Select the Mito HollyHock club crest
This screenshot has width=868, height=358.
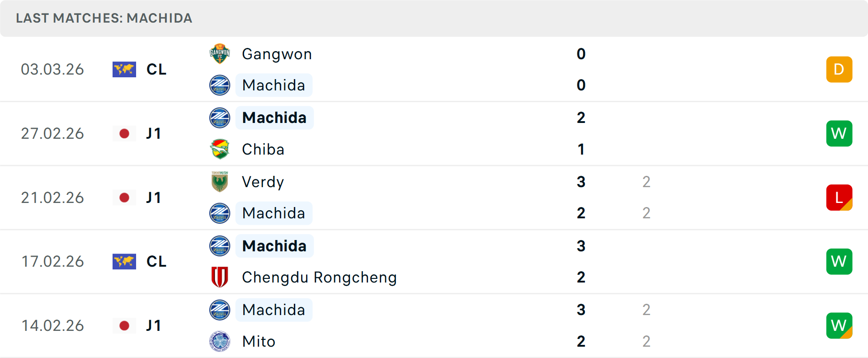220,341
